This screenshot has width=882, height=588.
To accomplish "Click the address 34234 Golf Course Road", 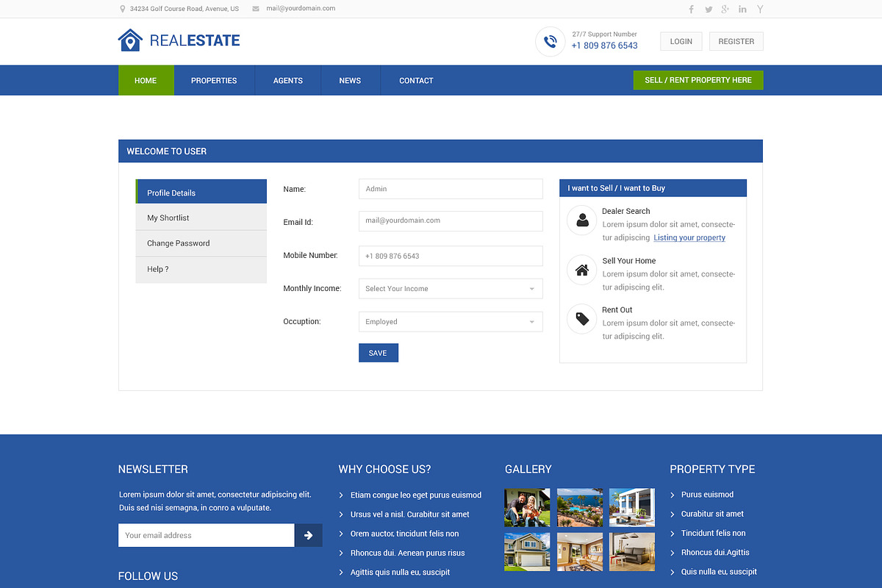I will point(184,9).
